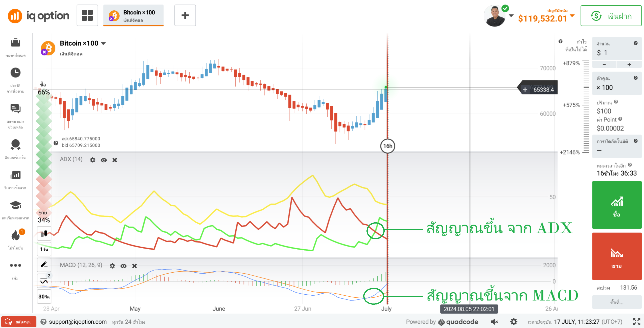This screenshot has width=644, height=328.
Task: Click the auto-close help question mark
Action: coord(635,141)
